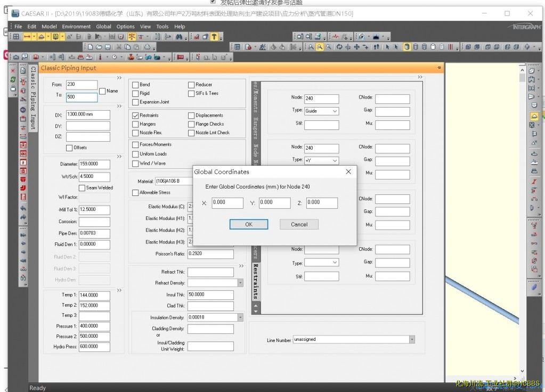Click the highlighted shaded cylinder render icon
545x392 pixels.
pyautogui.click(x=407, y=47)
